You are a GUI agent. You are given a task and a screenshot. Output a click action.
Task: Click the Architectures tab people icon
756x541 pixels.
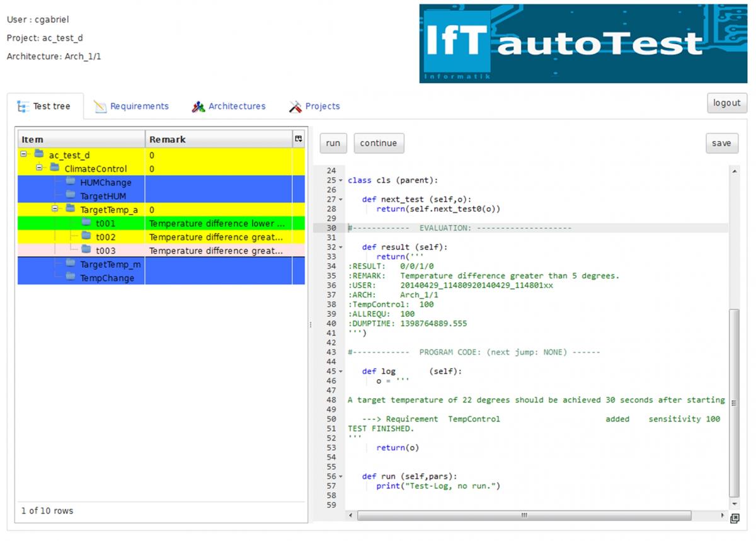click(x=198, y=106)
